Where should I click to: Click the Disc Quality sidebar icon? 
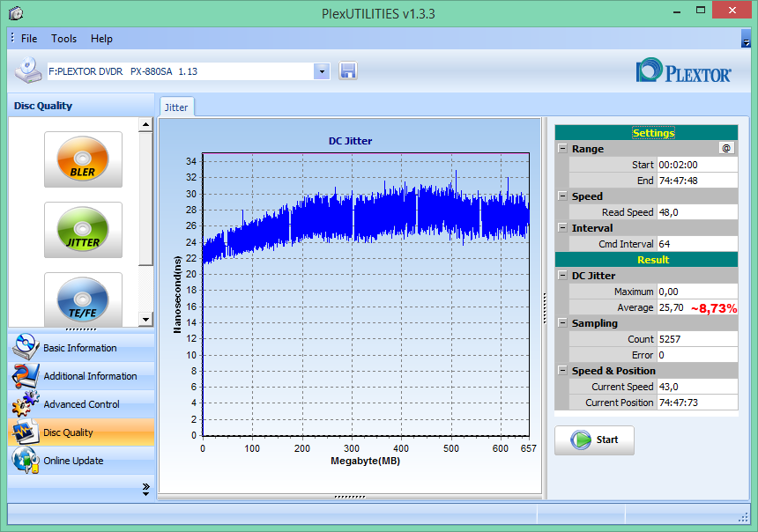tap(26, 432)
